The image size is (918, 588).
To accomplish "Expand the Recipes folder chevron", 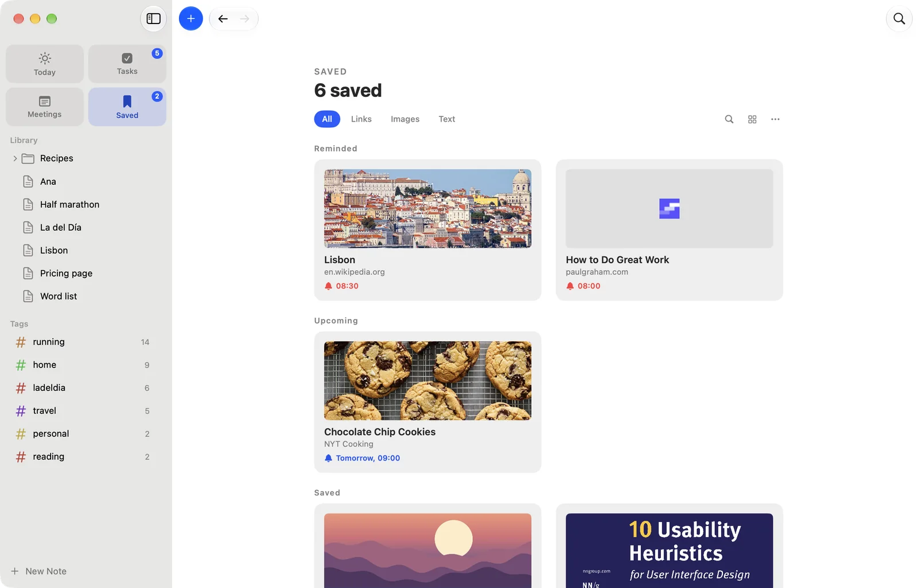I will point(15,158).
